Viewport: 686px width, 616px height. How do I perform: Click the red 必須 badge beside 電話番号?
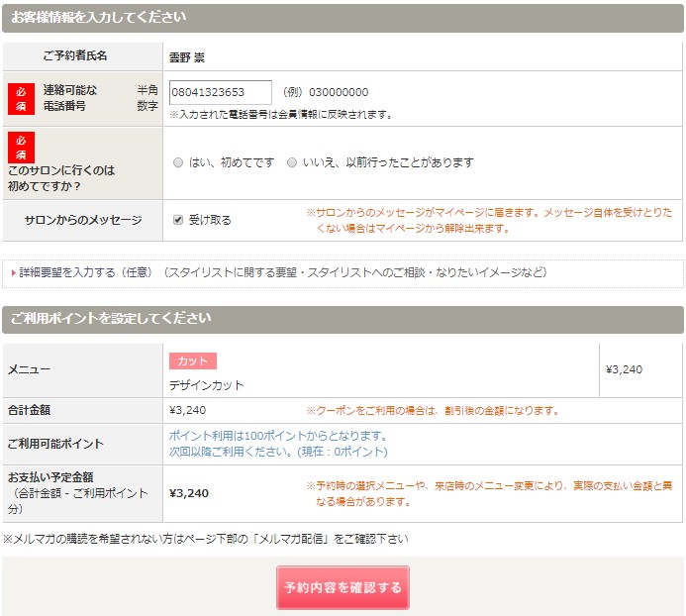click(x=21, y=98)
